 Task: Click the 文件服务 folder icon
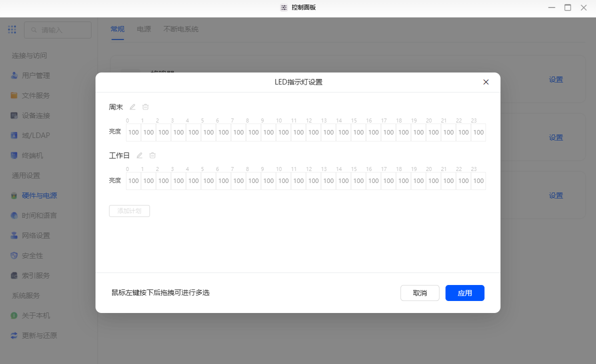[14, 95]
